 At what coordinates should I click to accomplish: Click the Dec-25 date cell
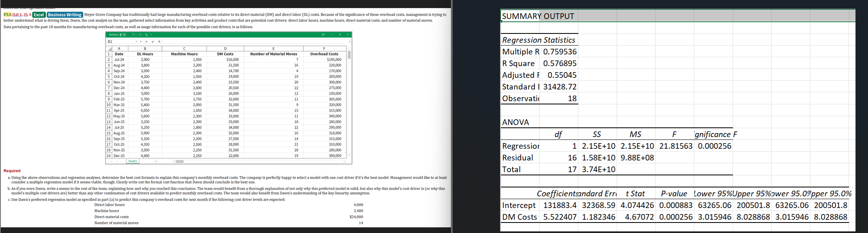tap(120, 156)
